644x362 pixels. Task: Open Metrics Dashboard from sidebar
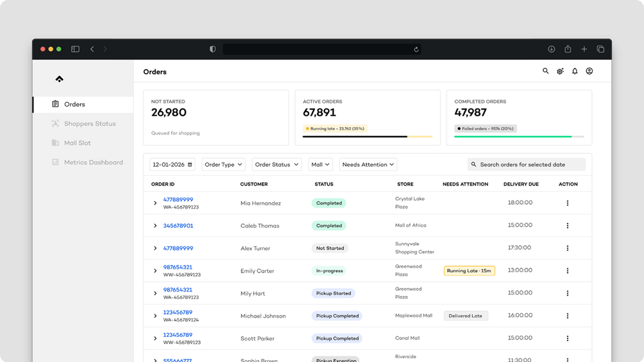pyautogui.click(x=93, y=162)
